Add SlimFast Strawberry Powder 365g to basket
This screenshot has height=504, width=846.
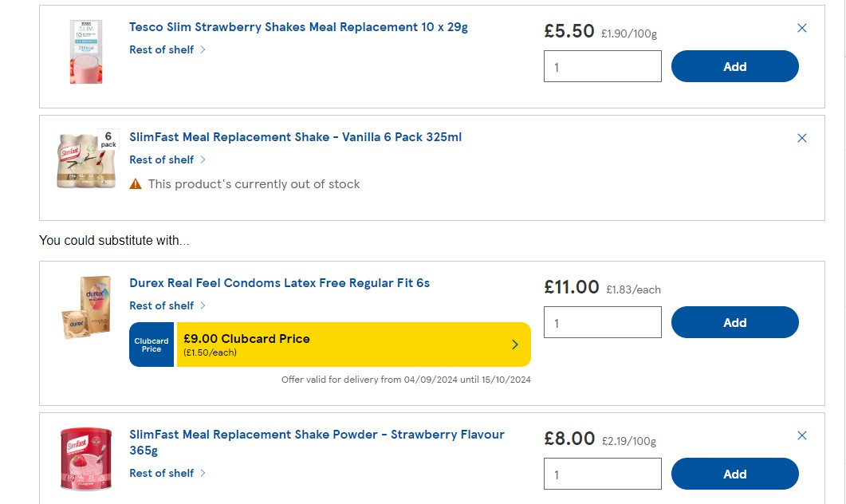tap(735, 474)
